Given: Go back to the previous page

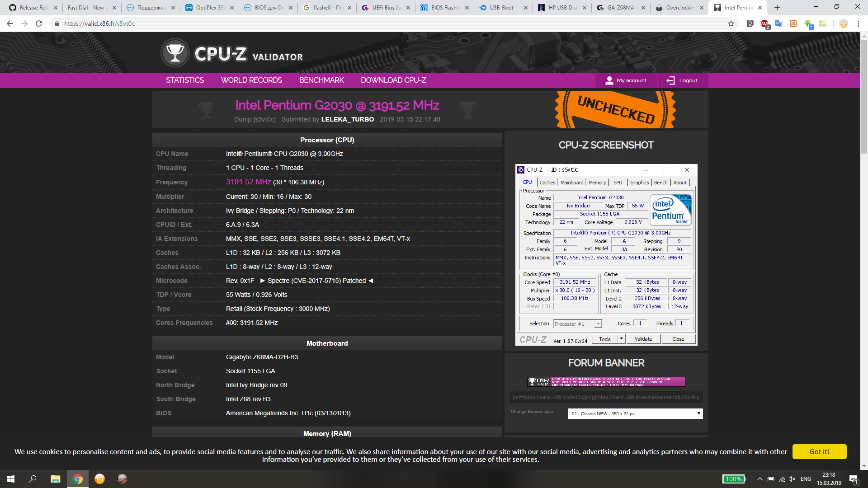Looking at the screenshot, I should (10, 23).
